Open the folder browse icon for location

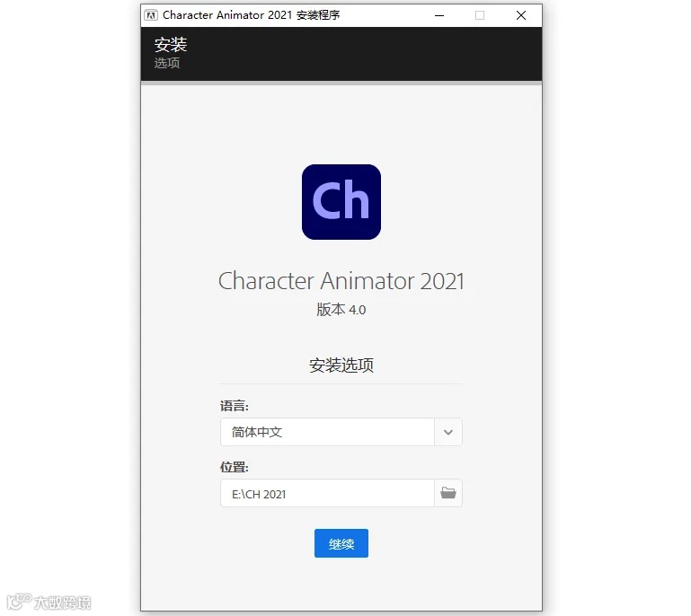click(448, 493)
